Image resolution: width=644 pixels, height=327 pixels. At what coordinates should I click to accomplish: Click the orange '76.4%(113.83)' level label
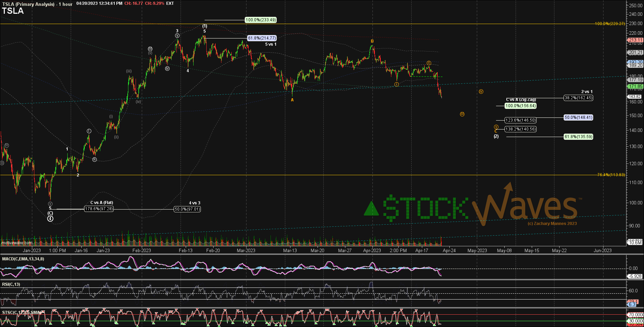(611, 175)
